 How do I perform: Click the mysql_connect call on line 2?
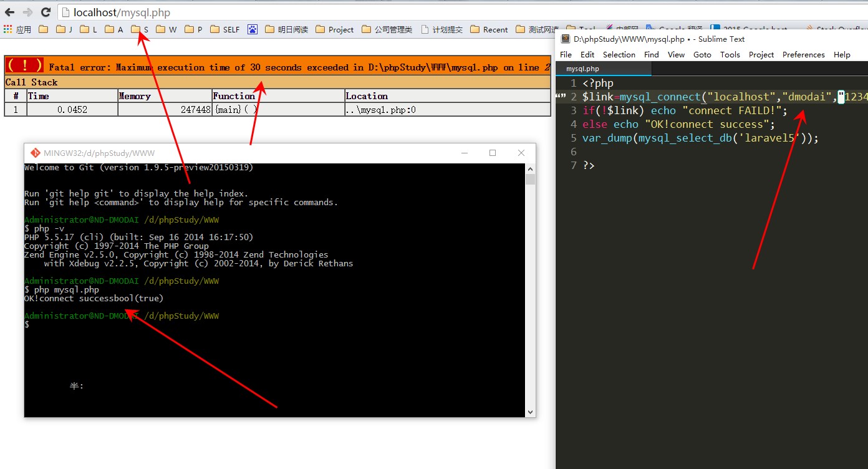pos(660,97)
